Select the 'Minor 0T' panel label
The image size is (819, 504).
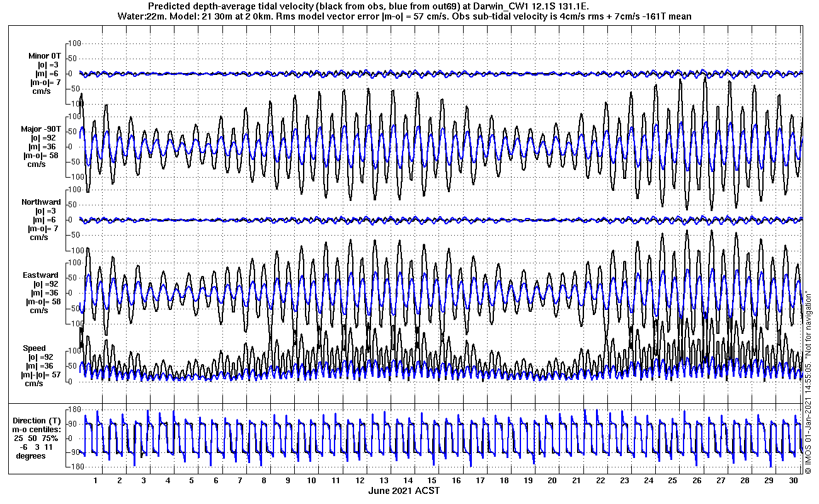[x=45, y=56]
